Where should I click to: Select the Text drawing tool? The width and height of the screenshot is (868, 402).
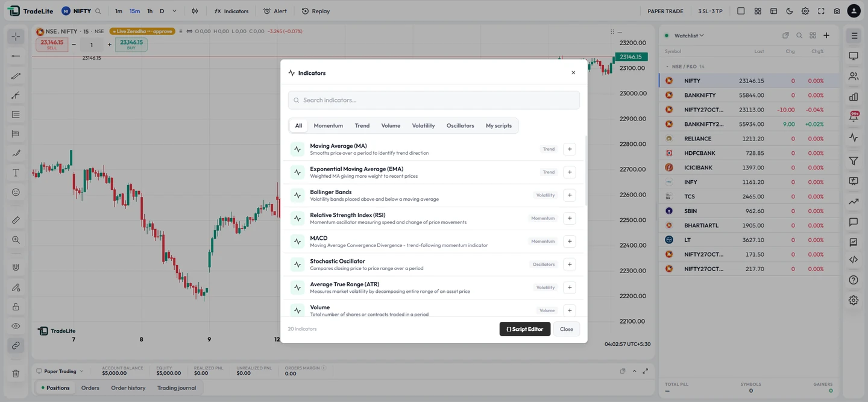tap(16, 172)
